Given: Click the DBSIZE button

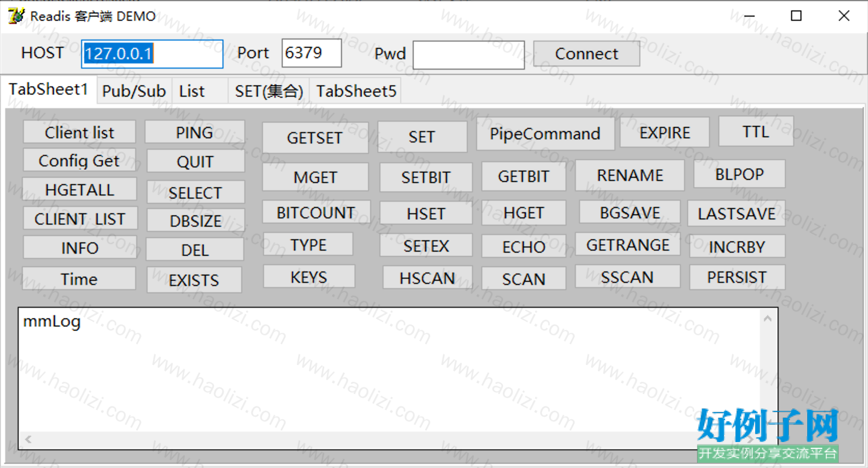Looking at the screenshot, I should (196, 220).
